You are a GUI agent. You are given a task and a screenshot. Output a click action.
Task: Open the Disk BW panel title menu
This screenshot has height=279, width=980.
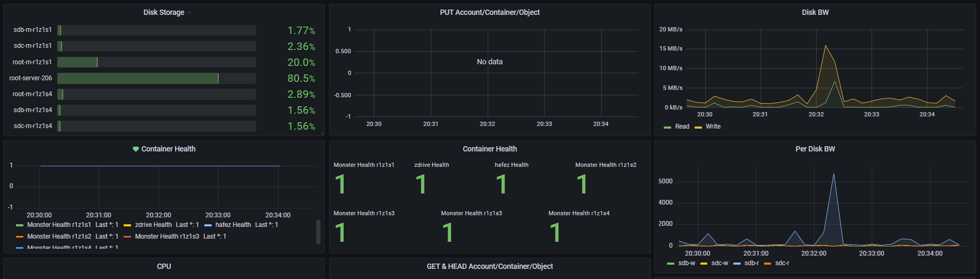point(814,12)
